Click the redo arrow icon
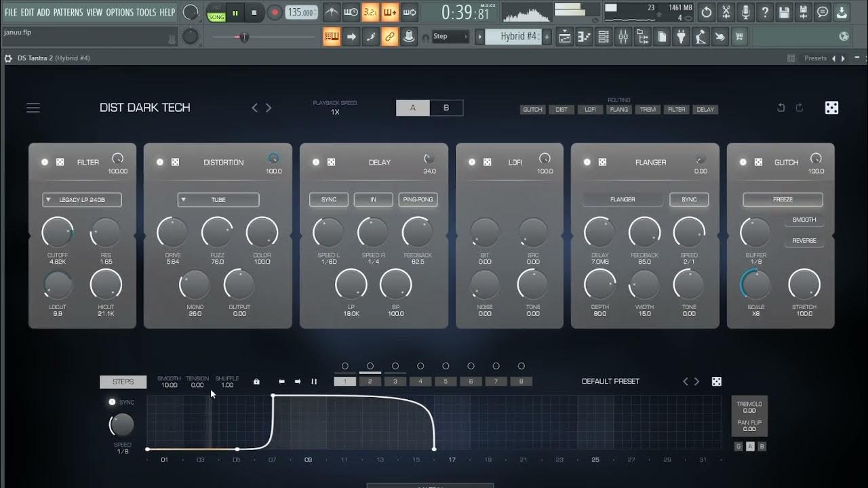Image resolution: width=868 pixels, height=488 pixels. (x=800, y=108)
